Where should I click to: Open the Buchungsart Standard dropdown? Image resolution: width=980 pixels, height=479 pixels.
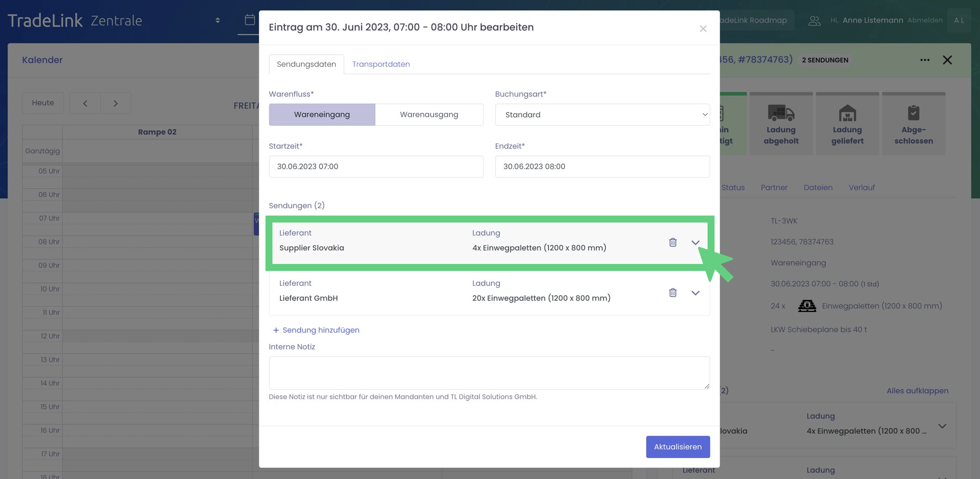[x=602, y=115]
